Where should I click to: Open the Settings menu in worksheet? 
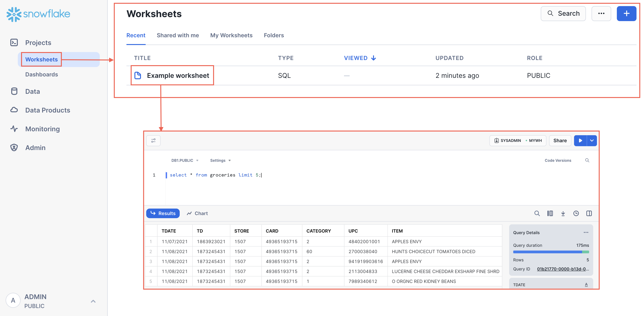tap(220, 160)
